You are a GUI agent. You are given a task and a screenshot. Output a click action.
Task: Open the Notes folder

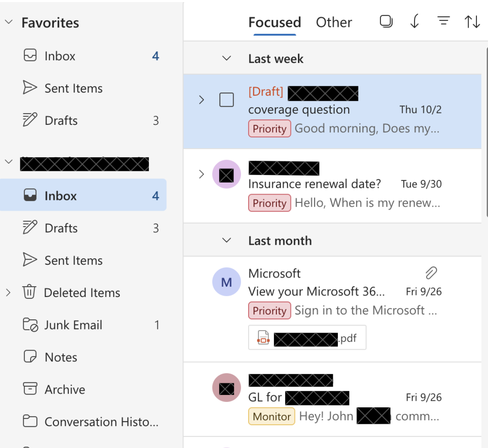(x=61, y=357)
